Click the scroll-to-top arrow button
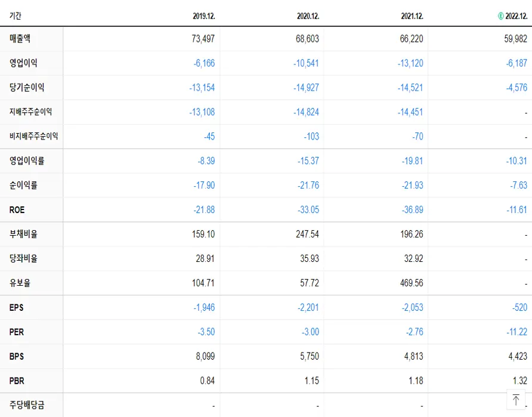This screenshot has height=417, width=532. pyautogui.click(x=516, y=399)
